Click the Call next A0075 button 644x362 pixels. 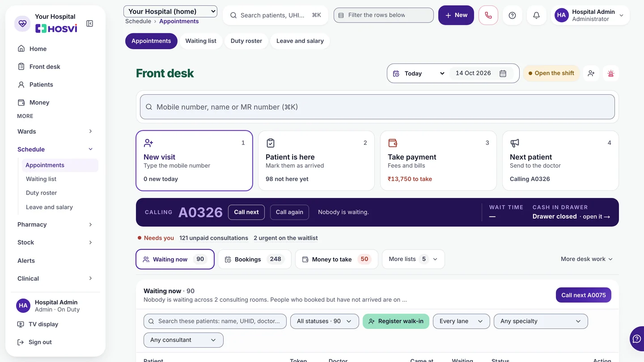pos(584,295)
